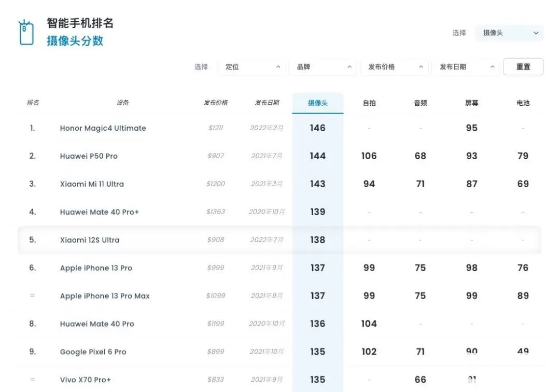Screen dimensions: 560x392
Task: Click the Xiaomi Mi 11 Ultra entry
Action: 92,184
